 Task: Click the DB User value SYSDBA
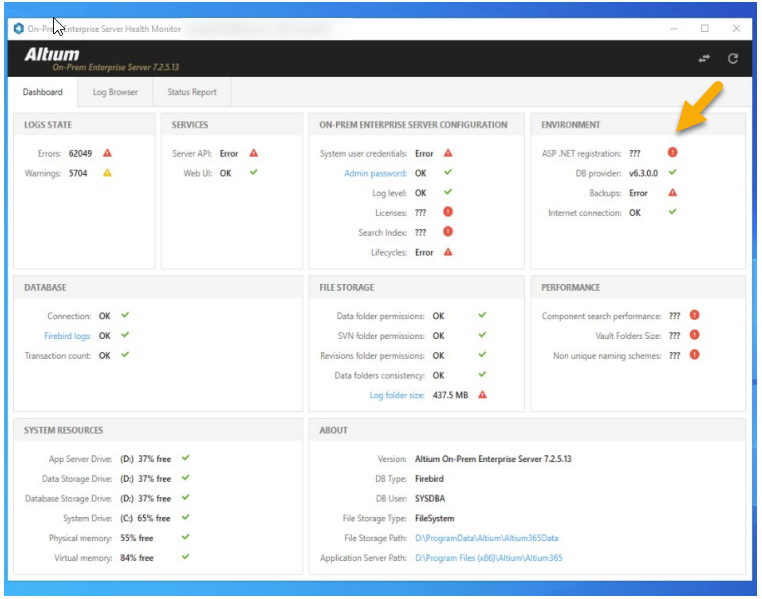coord(430,498)
